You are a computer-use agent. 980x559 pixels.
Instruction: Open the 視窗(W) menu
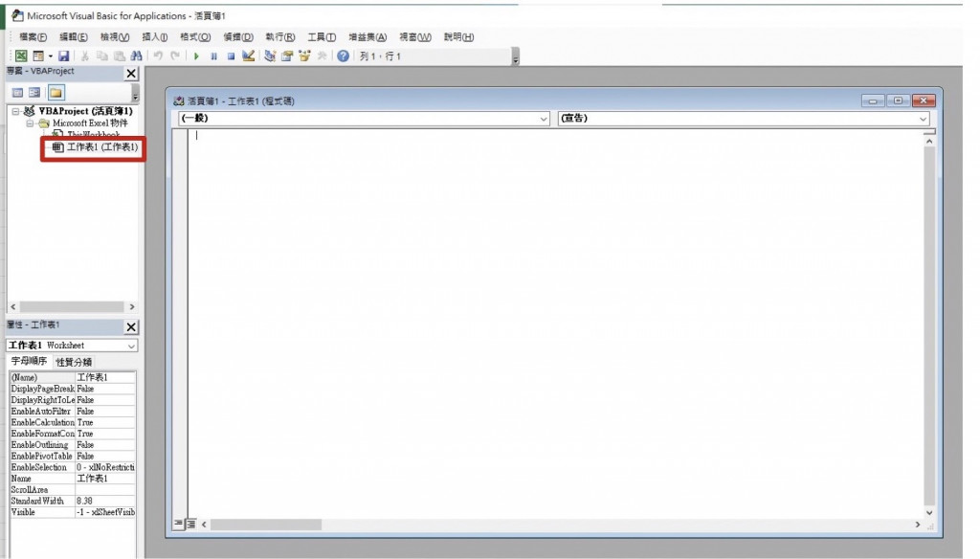(x=415, y=37)
